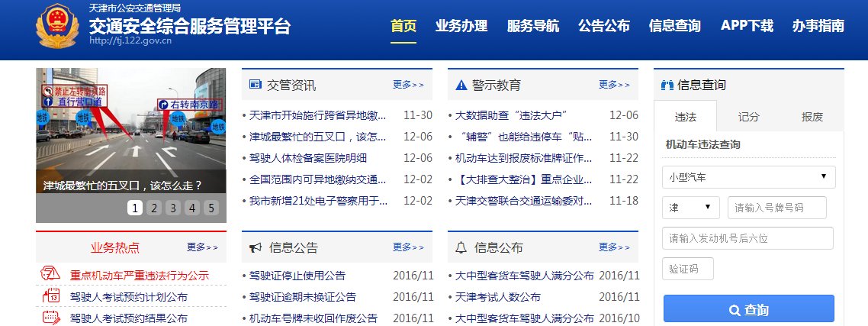Open news item 天津市开始施行跨省异地缴...
The width and height of the screenshot is (868, 326).
point(318,115)
